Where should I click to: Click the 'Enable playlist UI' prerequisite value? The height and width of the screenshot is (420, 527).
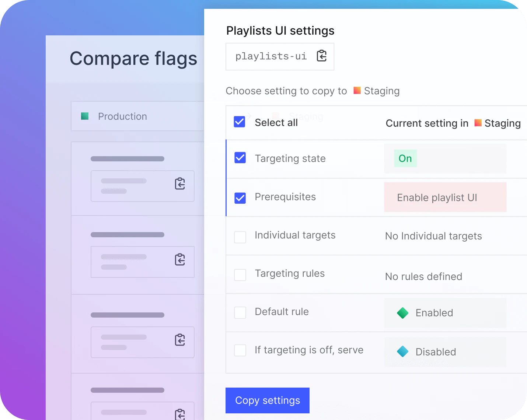tap(437, 197)
